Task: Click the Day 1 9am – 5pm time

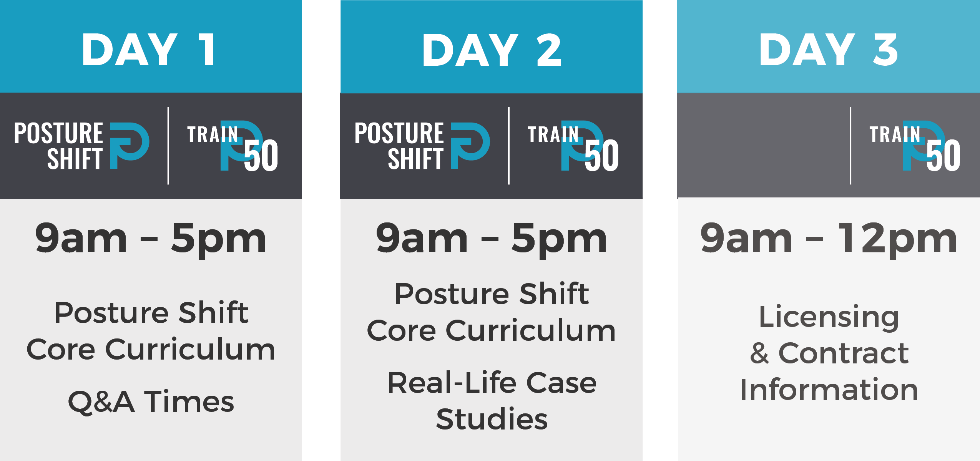Action: click(151, 239)
